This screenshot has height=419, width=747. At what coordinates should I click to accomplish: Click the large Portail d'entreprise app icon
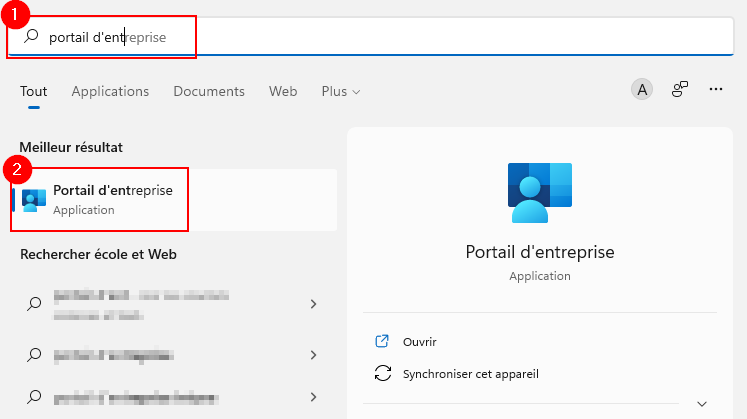[x=540, y=193]
